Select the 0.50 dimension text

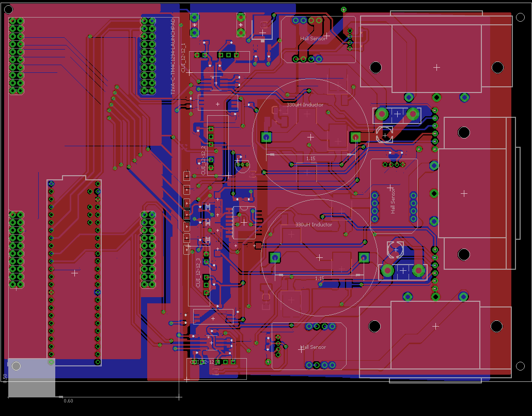click(5, 377)
